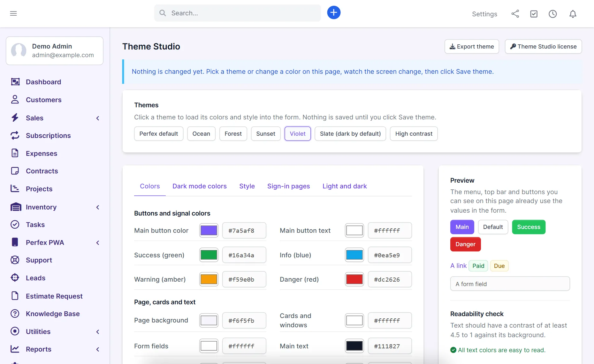Open the notifications bell

coord(573,14)
